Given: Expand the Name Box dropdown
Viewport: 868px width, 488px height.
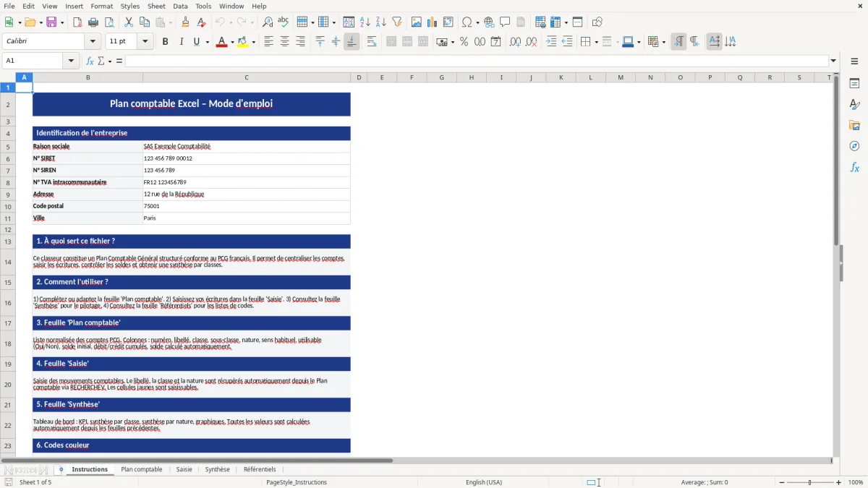Looking at the screenshot, I should point(72,61).
